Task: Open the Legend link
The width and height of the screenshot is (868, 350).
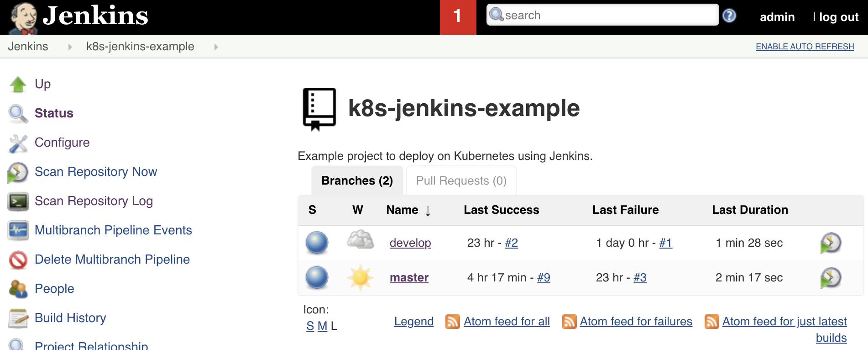Action: click(x=414, y=322)
